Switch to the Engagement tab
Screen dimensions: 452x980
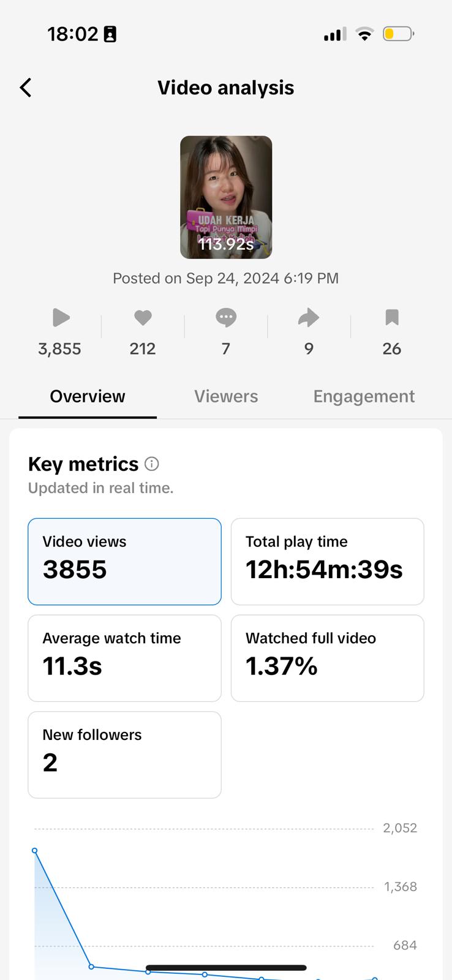(x=364, y=396)
